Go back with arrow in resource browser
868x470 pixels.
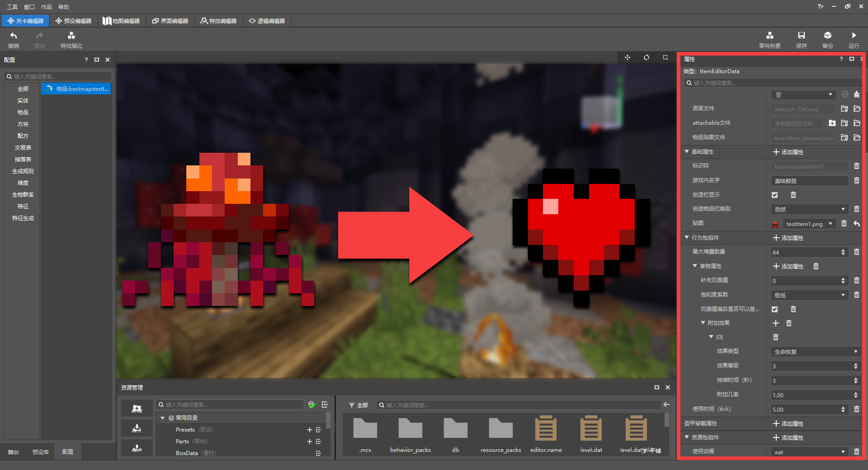[666, 404]
